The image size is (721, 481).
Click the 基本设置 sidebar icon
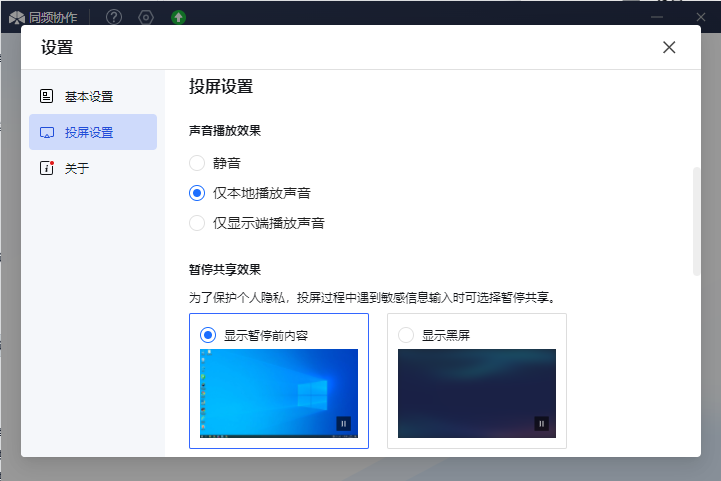[x=46, y=96]
